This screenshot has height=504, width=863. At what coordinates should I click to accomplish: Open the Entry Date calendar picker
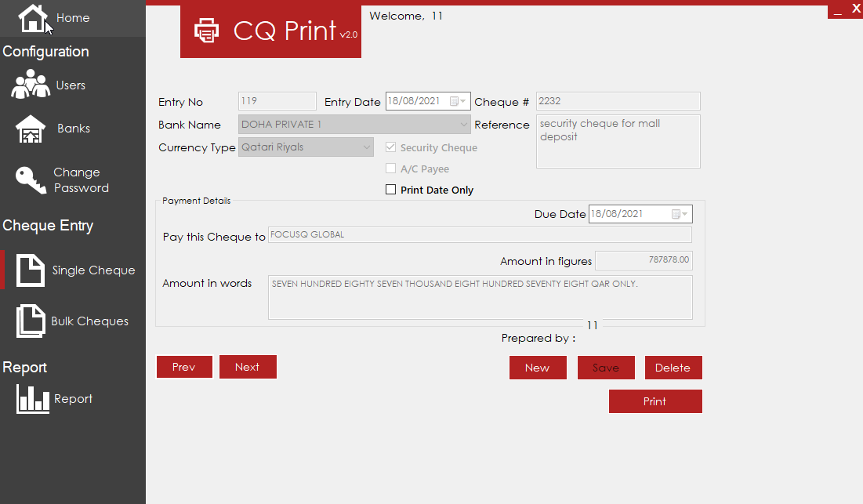(x=458, y=101)
